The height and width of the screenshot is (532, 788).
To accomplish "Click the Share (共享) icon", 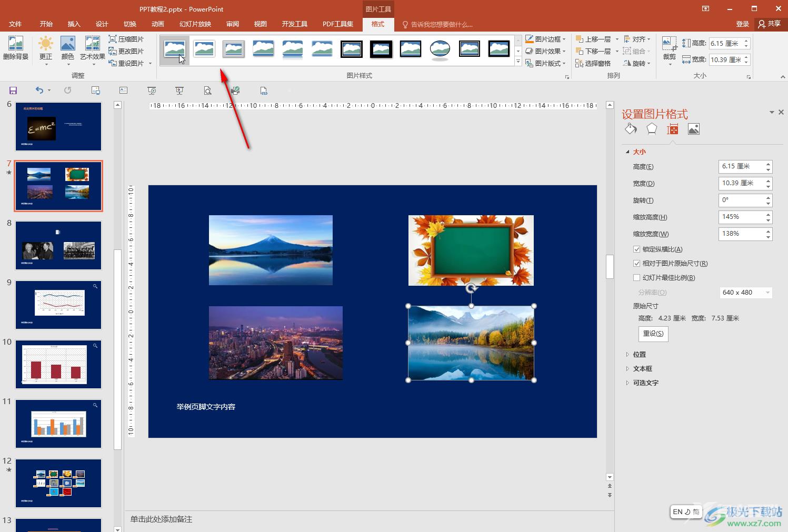I will [769, 24].
